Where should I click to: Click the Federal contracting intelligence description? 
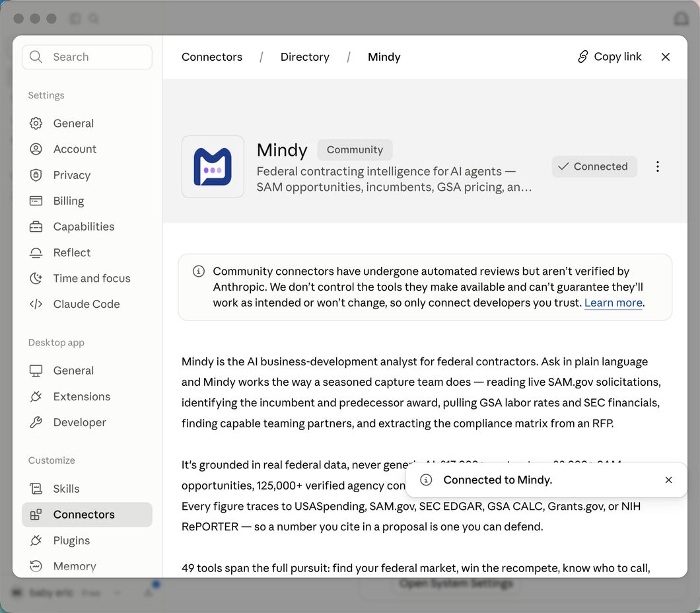[394, 179]
